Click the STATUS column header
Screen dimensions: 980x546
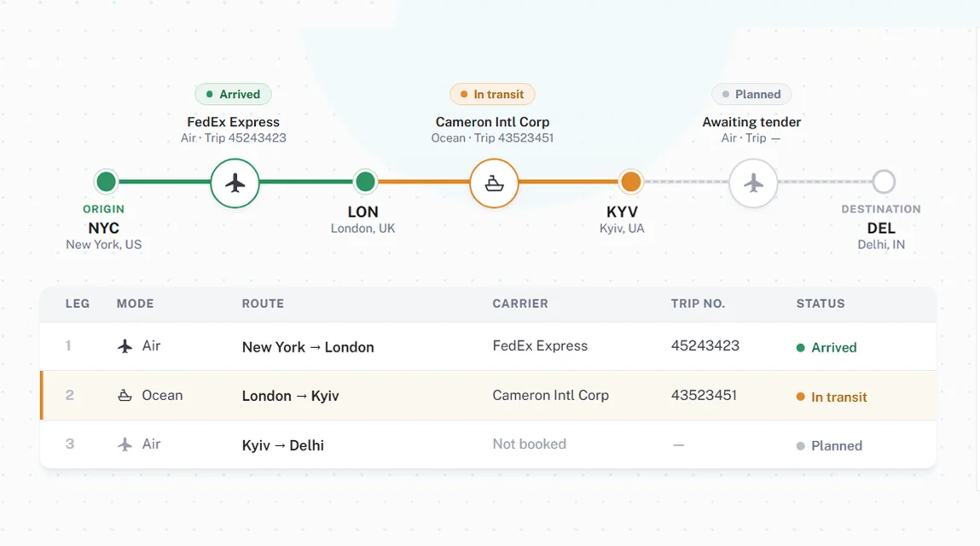(821, 304)
